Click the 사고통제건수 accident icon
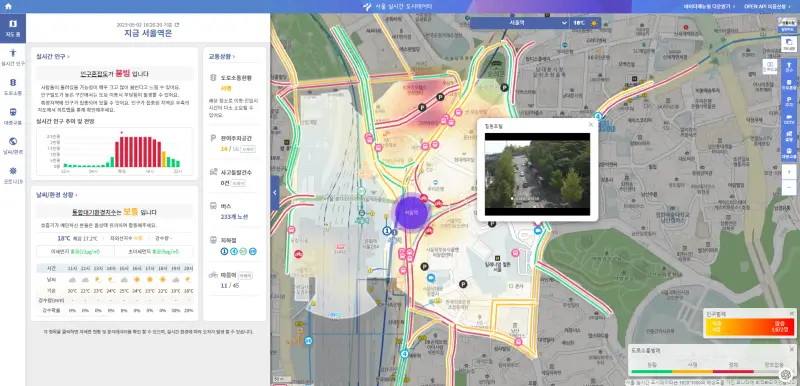Viewport: 800px width, 386px height. click(x=213, y=172)
